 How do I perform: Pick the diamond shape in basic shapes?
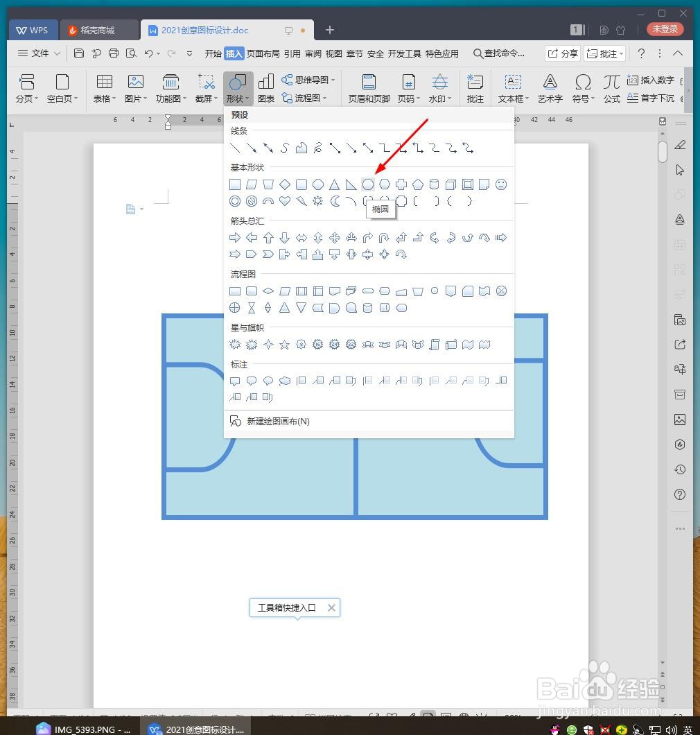[284, 184]
